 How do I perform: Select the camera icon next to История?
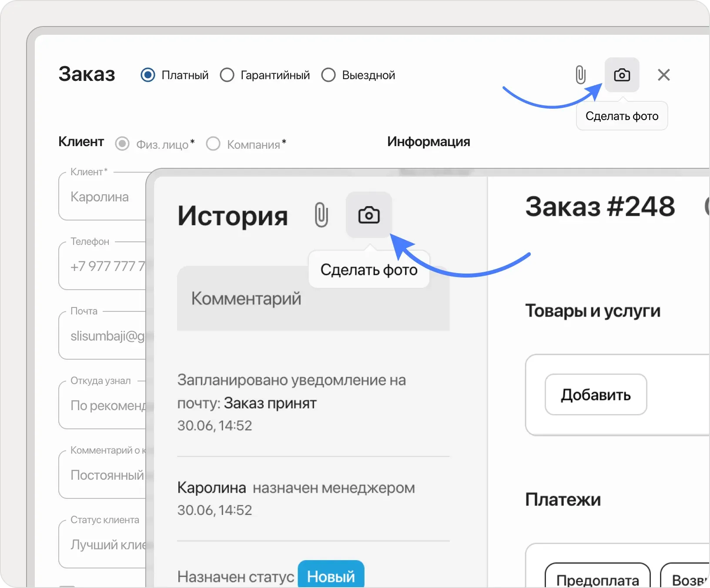click(x=369, y=214)
